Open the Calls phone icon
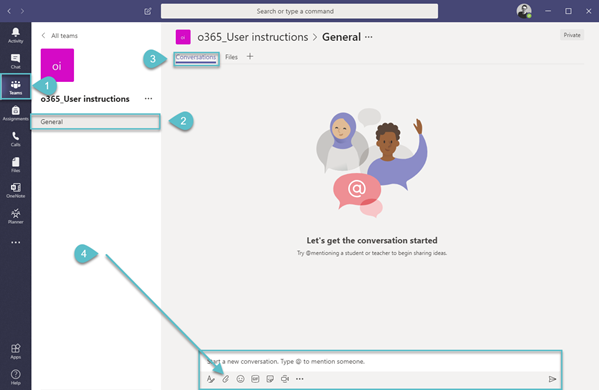 pos(15,139)
